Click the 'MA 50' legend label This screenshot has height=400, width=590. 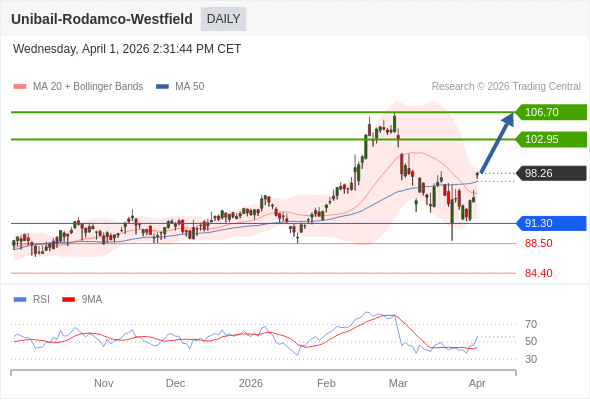(190, 87)
